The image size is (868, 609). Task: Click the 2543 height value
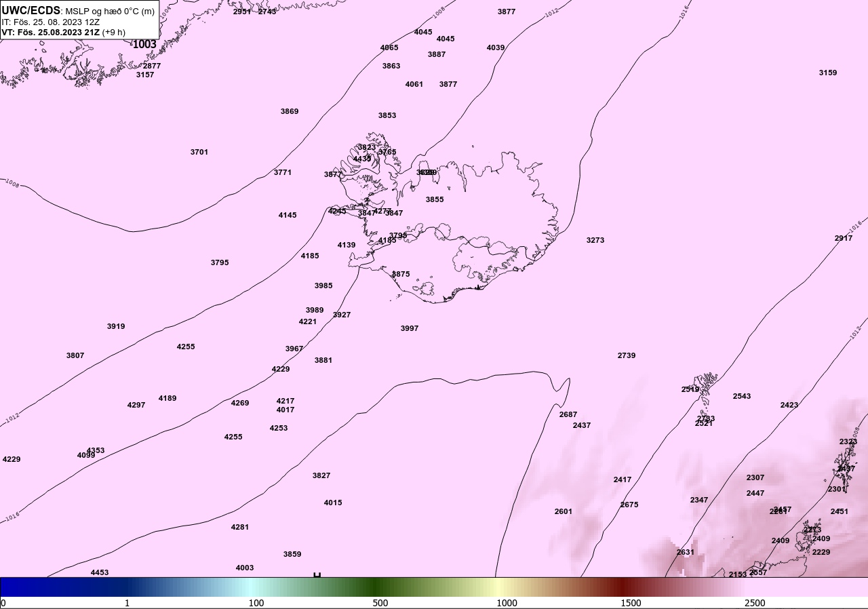click(x=742, y=396)
